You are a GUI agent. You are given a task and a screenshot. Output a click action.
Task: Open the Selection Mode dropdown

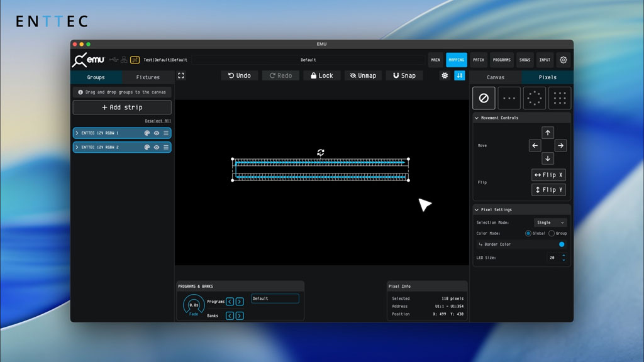coord(550,222)
